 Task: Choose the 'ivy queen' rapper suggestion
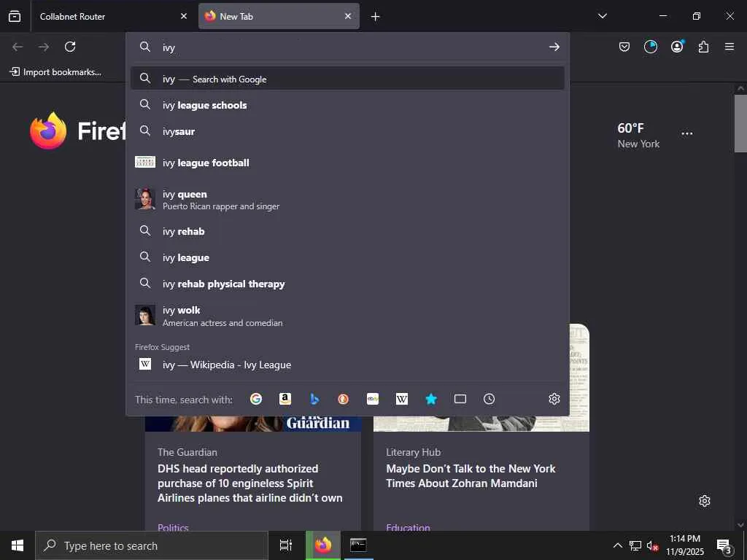coord(348,200)
